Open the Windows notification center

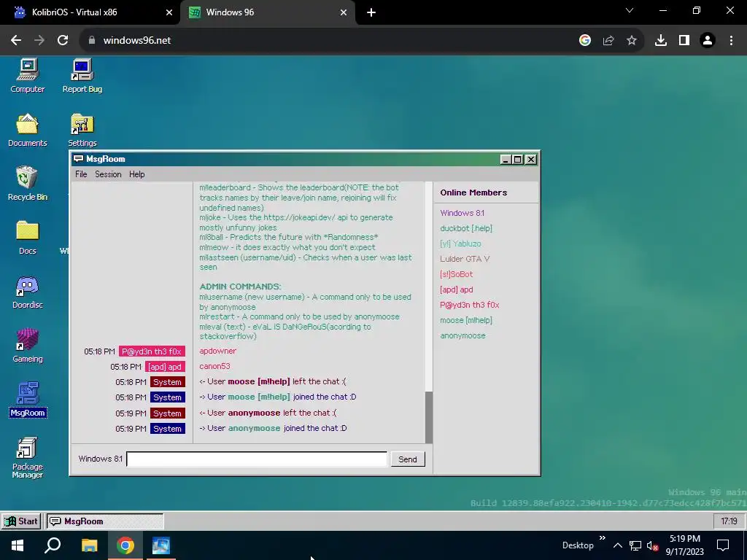[723, 545]
